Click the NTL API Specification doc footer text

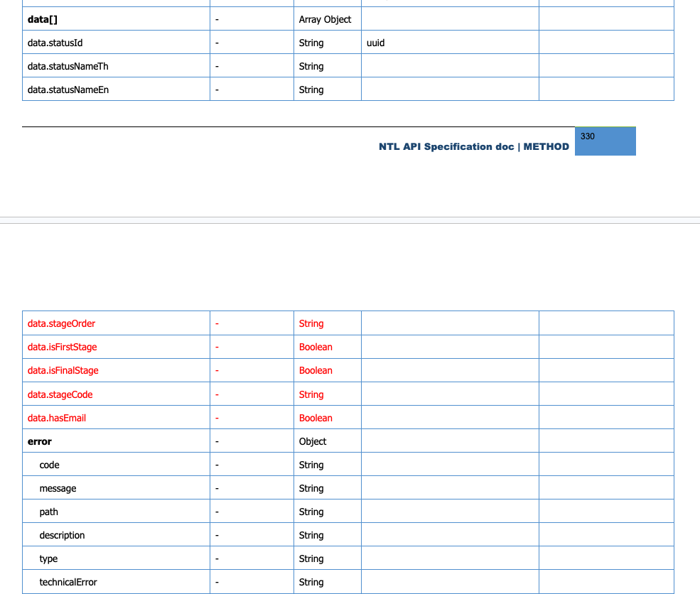coord(473,146)
